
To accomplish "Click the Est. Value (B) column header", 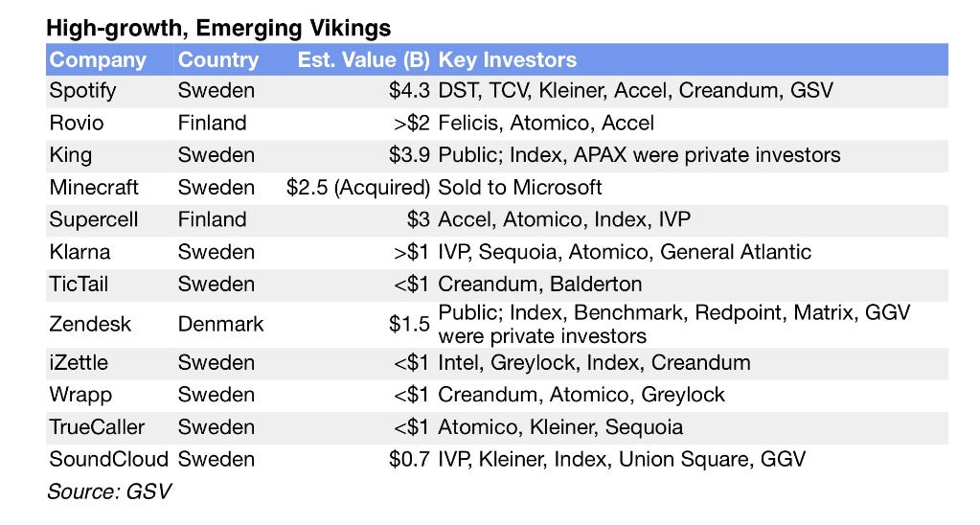I will coord(362,59).
